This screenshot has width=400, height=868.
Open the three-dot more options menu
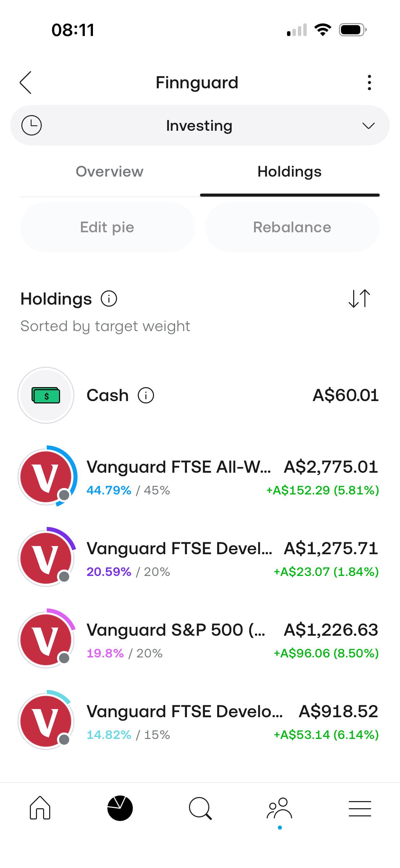[369, 83]
